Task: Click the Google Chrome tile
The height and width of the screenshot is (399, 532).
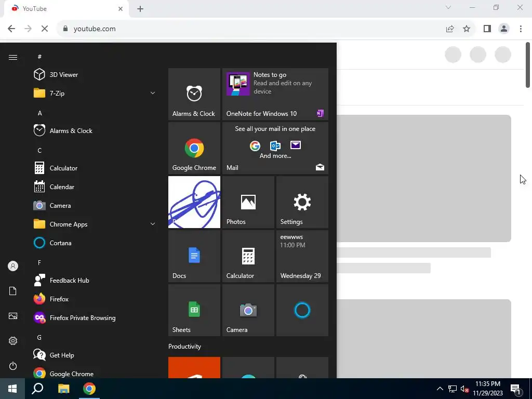Action: pyautogui.click(x=194, y=148)
